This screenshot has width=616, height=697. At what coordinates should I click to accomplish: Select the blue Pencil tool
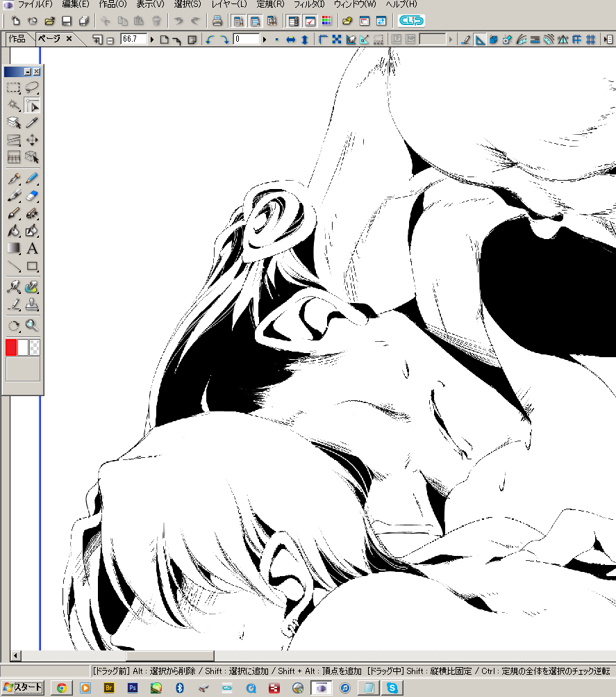tap(32, 179)
